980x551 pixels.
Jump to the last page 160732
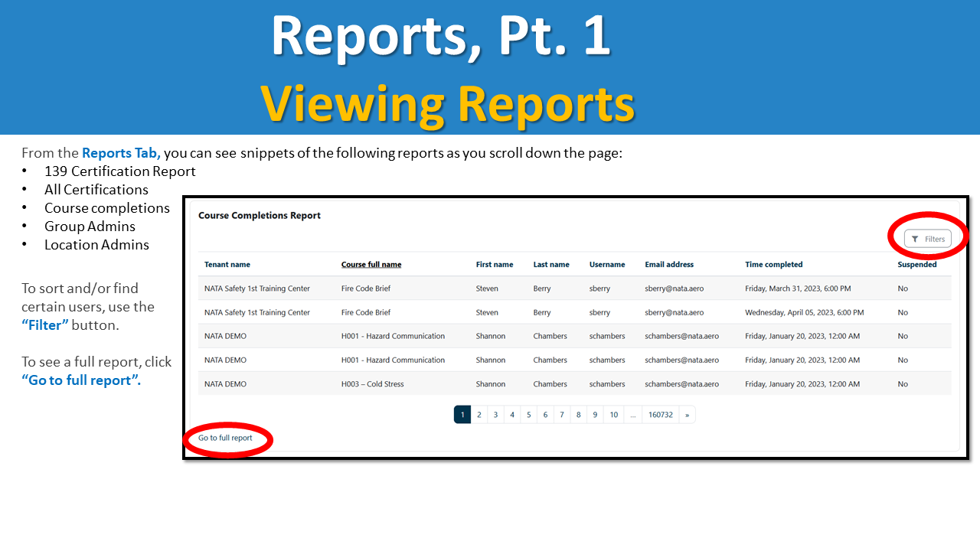(x=660, y=414)
